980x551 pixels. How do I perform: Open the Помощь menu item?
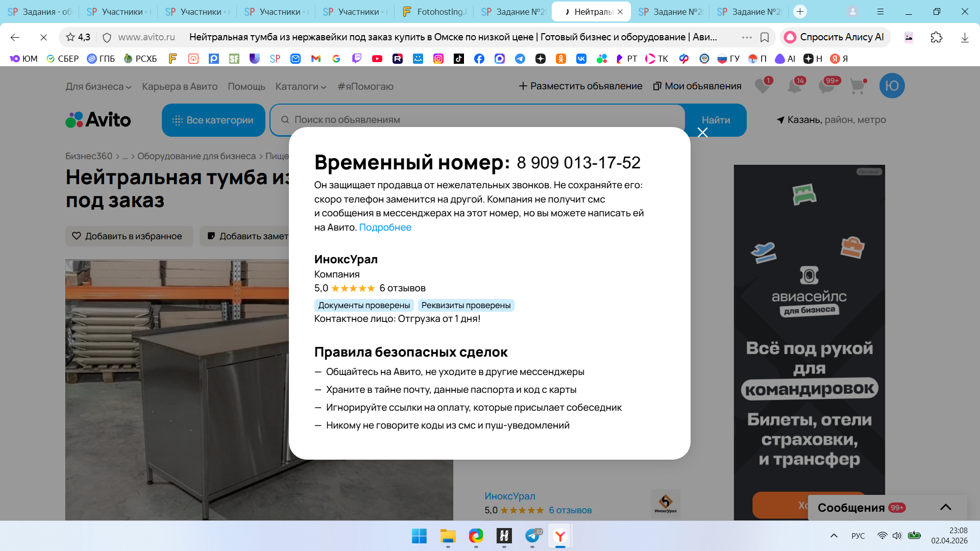pos(246,86)
